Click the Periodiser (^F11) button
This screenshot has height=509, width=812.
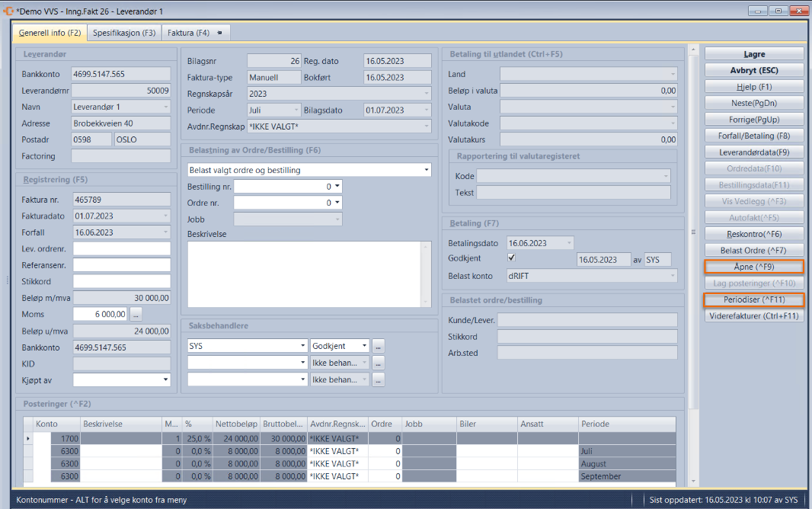(x=754, y=299)
